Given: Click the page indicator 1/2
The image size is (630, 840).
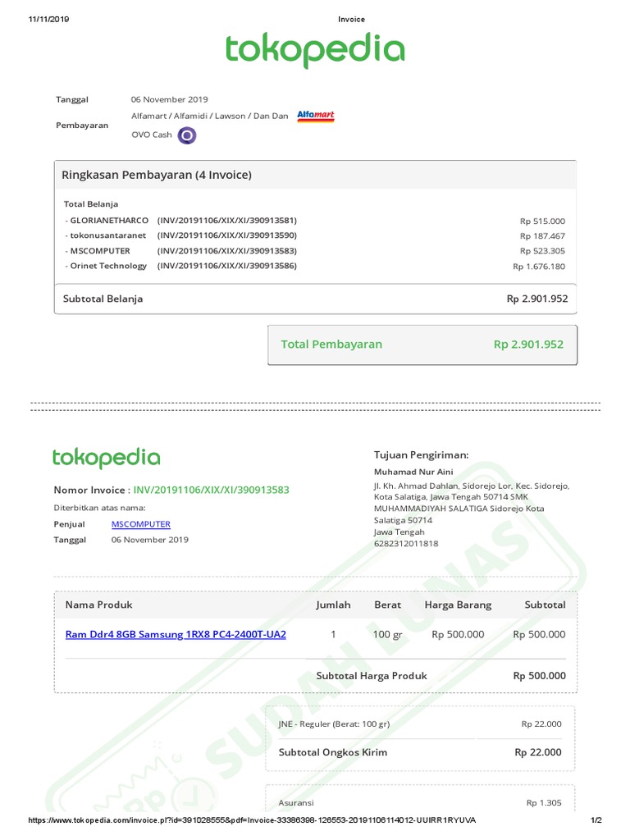Looking at the screenshot, I should [x=596, y=820].
